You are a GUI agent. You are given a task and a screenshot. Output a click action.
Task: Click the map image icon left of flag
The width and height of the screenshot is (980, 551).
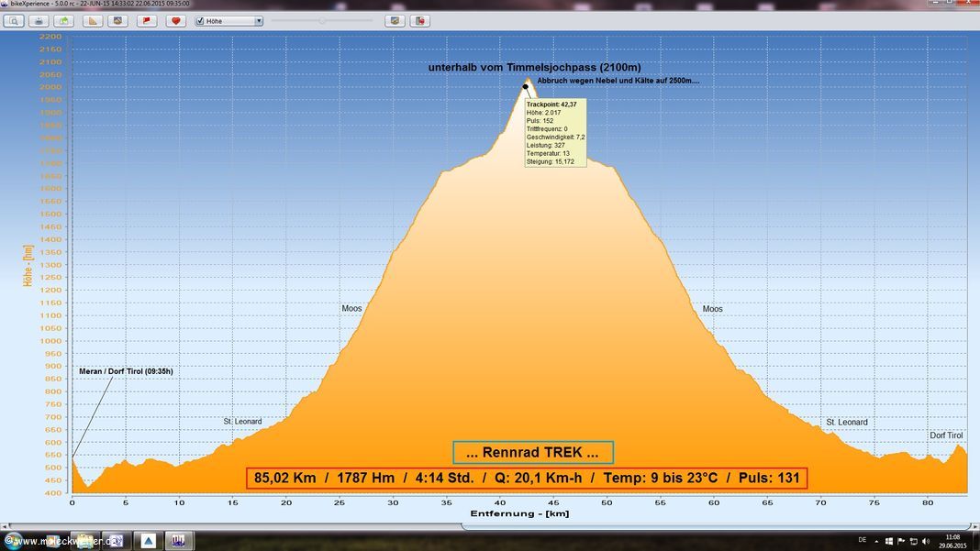(118, 20)
